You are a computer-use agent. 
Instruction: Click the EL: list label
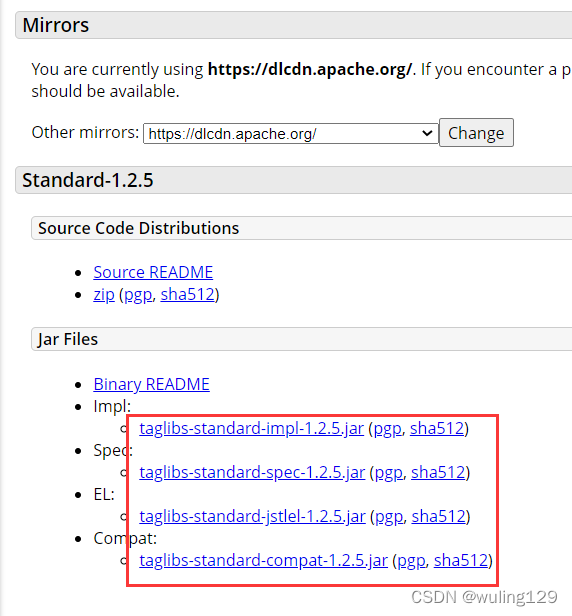click(x=104, y=494)
